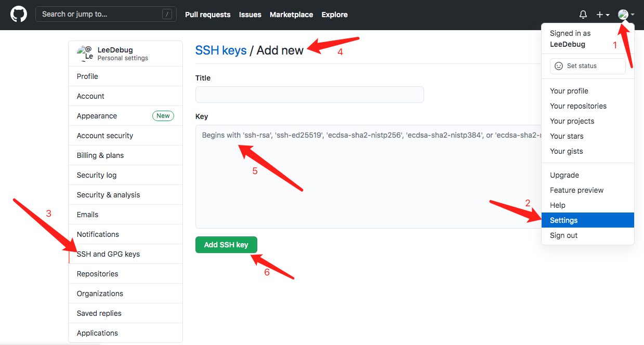Open the user avatar menu

626,15
